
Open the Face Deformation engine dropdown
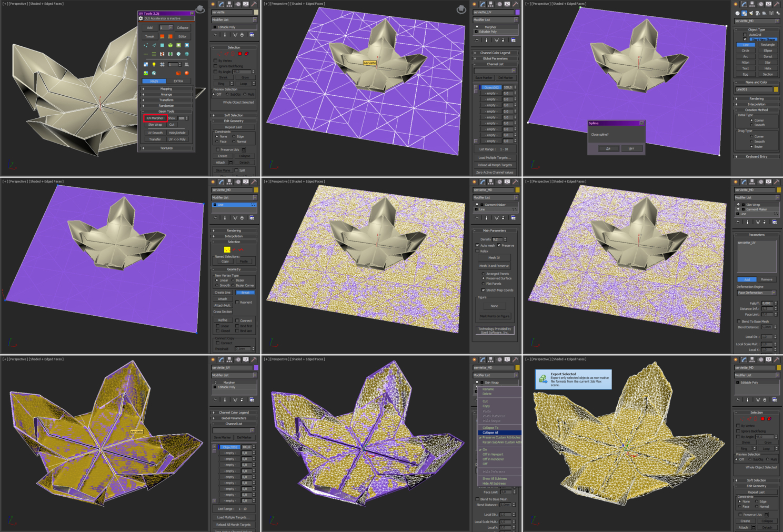(757, 293)
